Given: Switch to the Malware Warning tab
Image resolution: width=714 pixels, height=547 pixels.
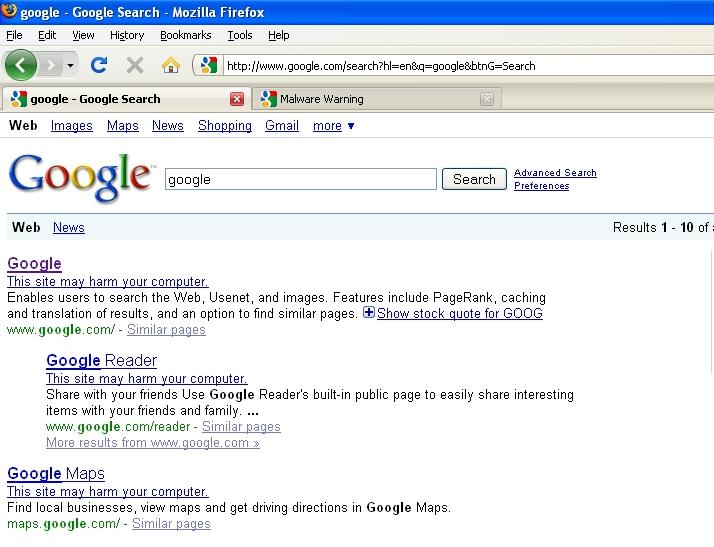Looking at the screenshot, I should pyautogui.click(x=377, y=99).
